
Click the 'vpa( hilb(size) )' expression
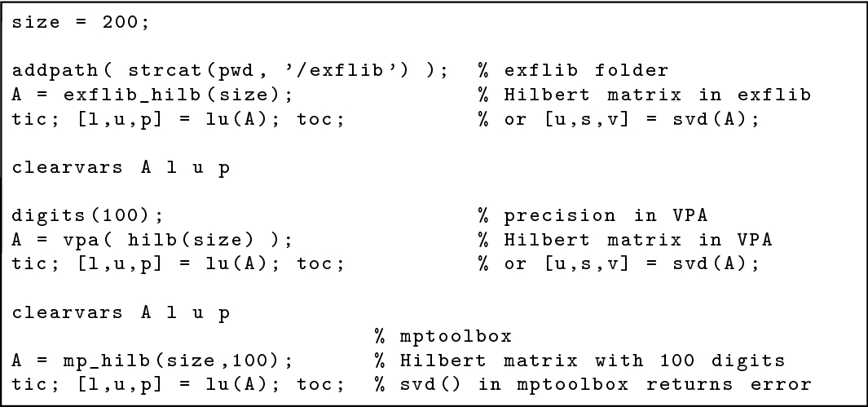pyautogui.click(x=172, y=240)
